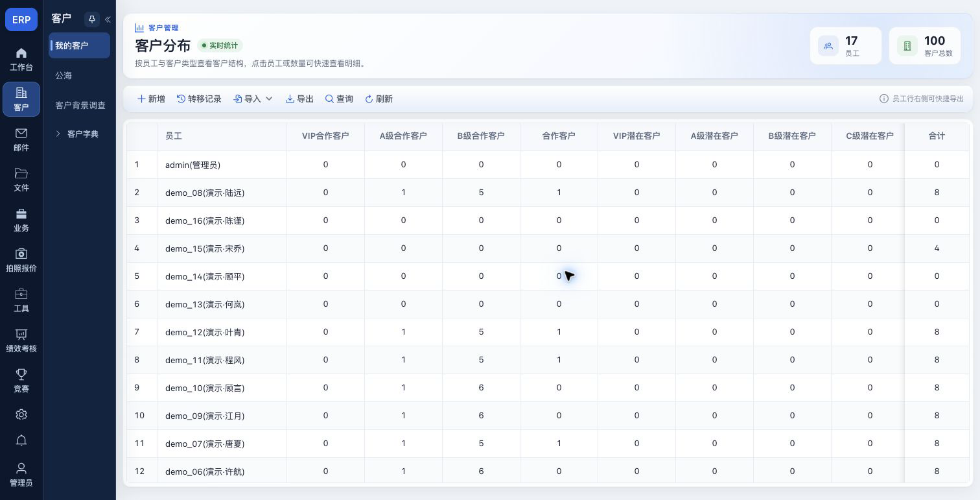The image size is (980, 500).
Task: Open settings gear in sidebar
Action: [21, 414]
